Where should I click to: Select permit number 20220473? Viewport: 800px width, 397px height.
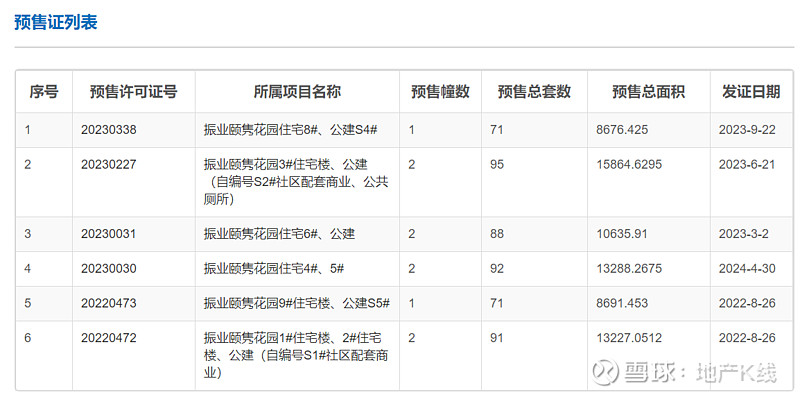[x=109, y=304]
